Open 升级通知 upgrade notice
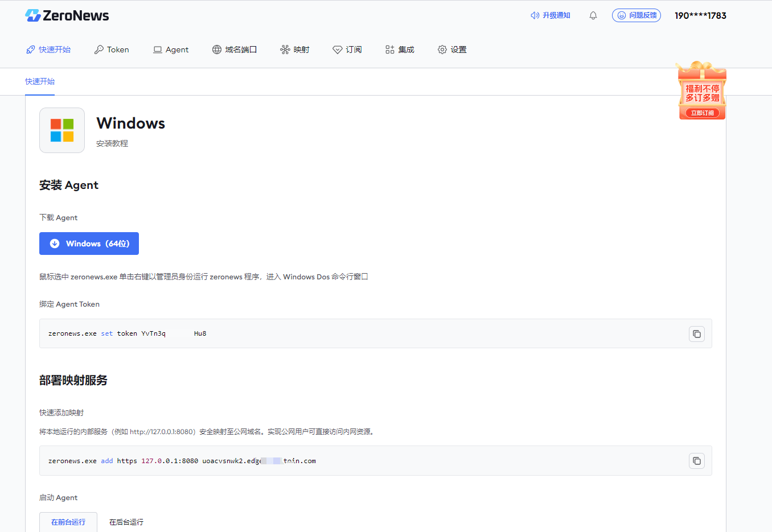 click(x=550, y=15)
